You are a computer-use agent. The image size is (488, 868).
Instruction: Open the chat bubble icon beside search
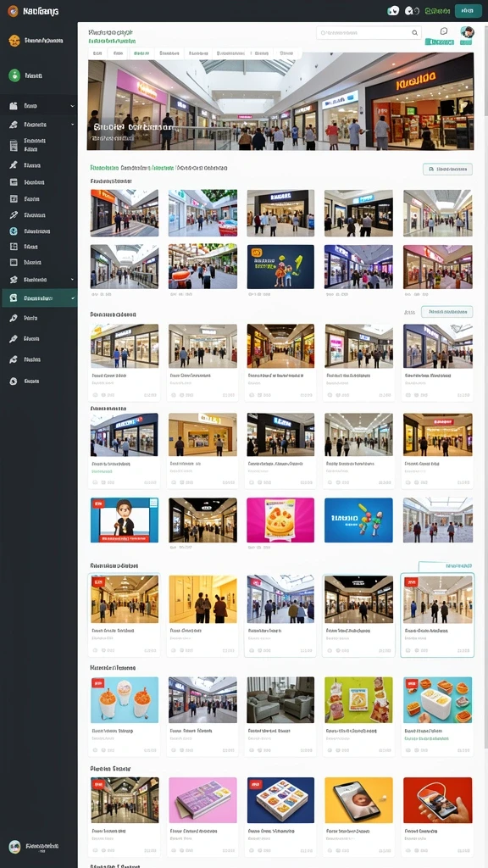(x=443, y=31)
